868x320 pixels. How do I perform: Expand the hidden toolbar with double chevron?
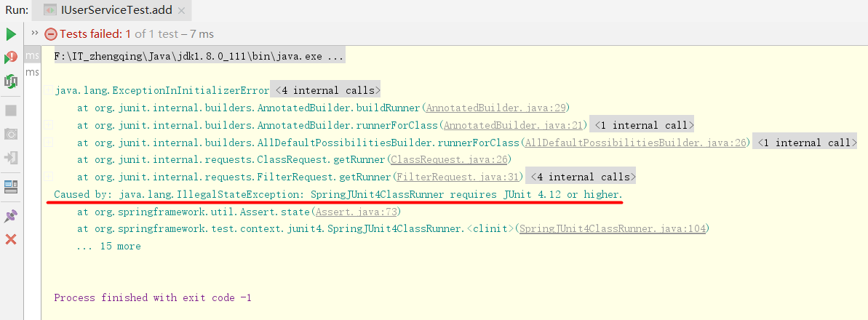coord(35,33)
